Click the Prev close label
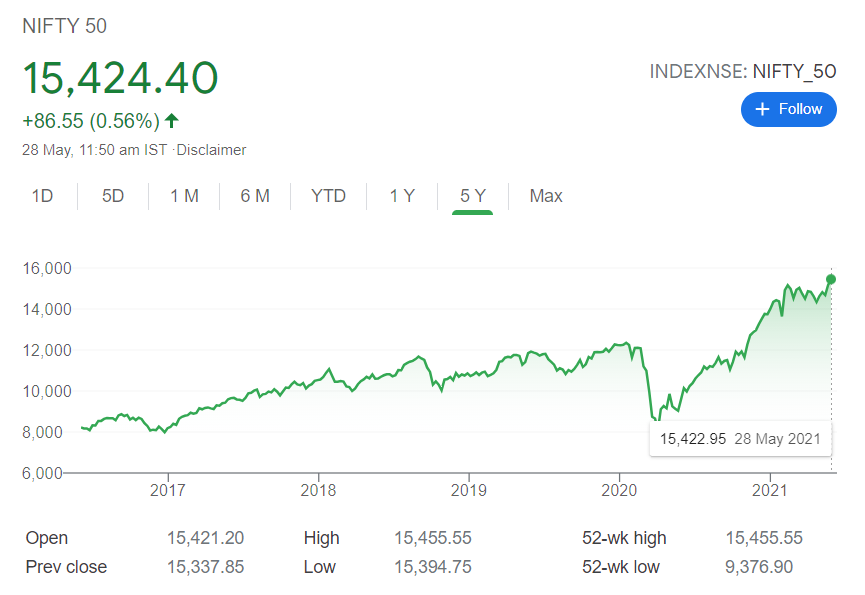The width and height of the screenshot is (865, 595). pyautogui.click(x=66, y=567)
